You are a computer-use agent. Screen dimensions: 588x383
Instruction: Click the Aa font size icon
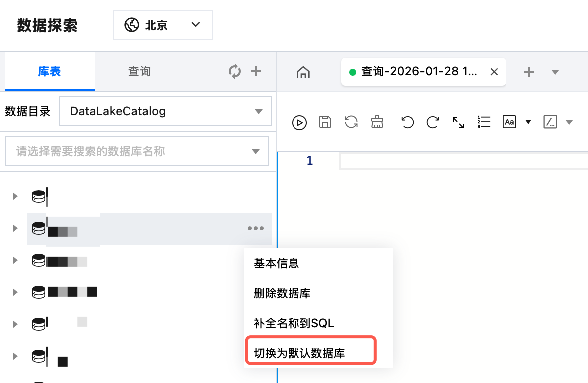pyautogui.click(x=509, y=122)
